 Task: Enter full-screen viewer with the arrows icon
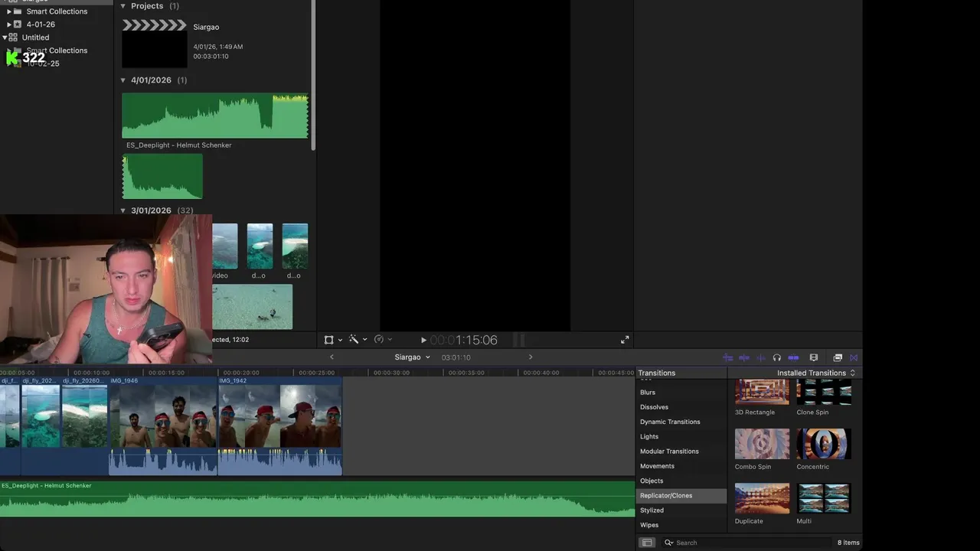pyautogui.click(x=625, y=340)
